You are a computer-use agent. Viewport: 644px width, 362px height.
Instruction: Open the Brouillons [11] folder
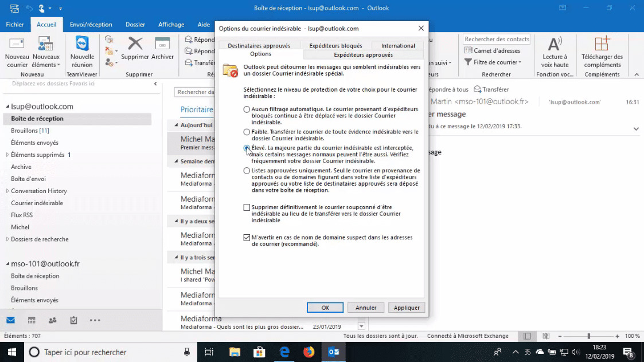(x=30, y=131)
